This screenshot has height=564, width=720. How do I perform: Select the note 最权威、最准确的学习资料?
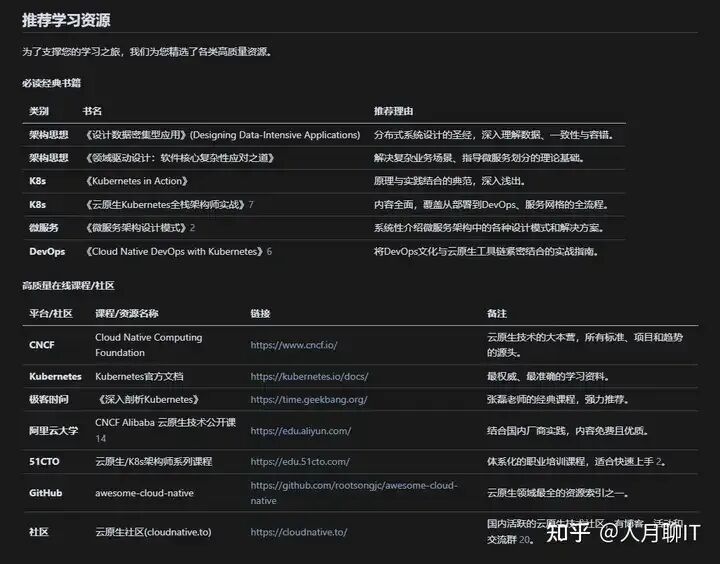549,377
